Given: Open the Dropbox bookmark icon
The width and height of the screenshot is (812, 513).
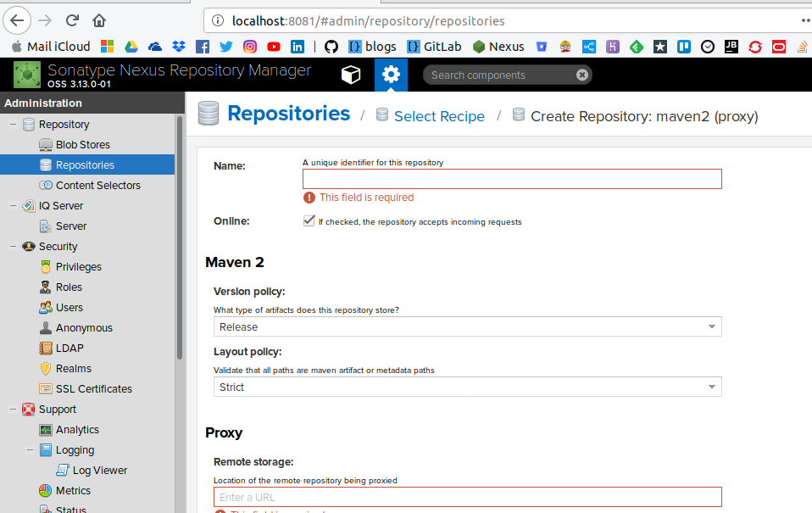Looking at the screenshot, I should (179, 47).
